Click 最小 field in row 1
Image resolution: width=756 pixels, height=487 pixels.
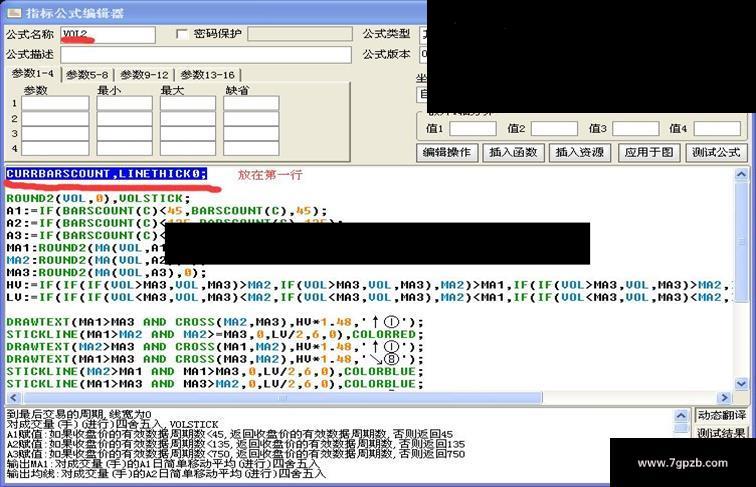pos(124,103)
